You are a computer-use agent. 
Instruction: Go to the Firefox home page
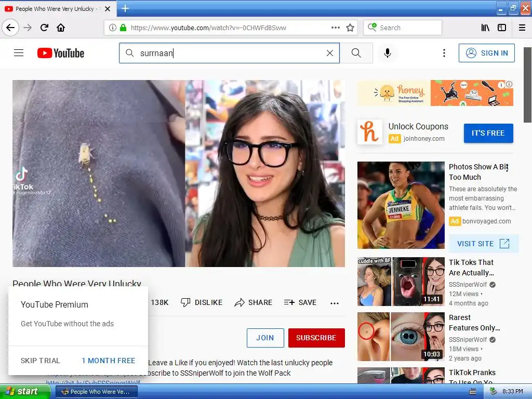pyautogui.click(x=61, y=28)
